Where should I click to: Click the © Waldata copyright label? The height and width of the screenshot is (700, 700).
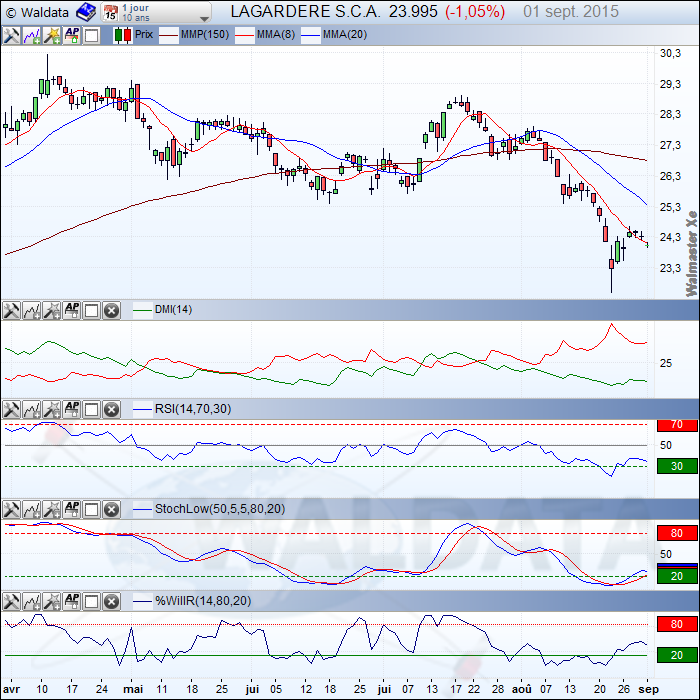coord(38,12)
